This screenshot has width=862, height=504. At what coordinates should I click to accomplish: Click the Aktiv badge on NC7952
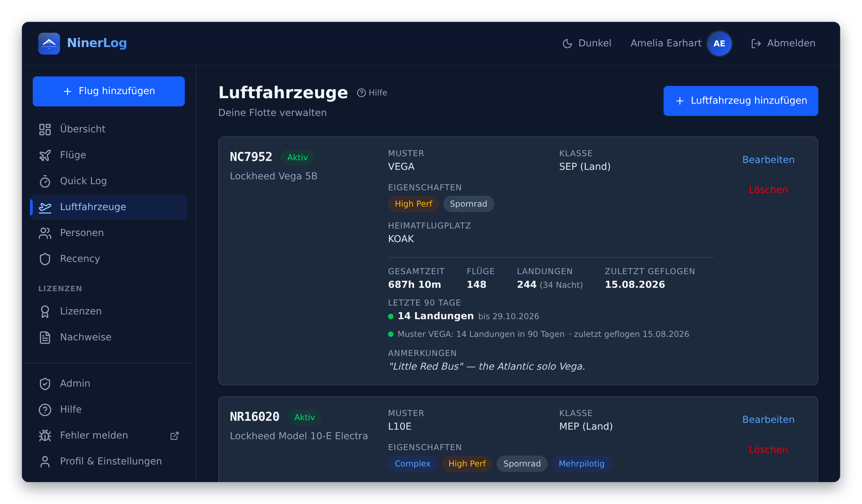pos(297,158)
